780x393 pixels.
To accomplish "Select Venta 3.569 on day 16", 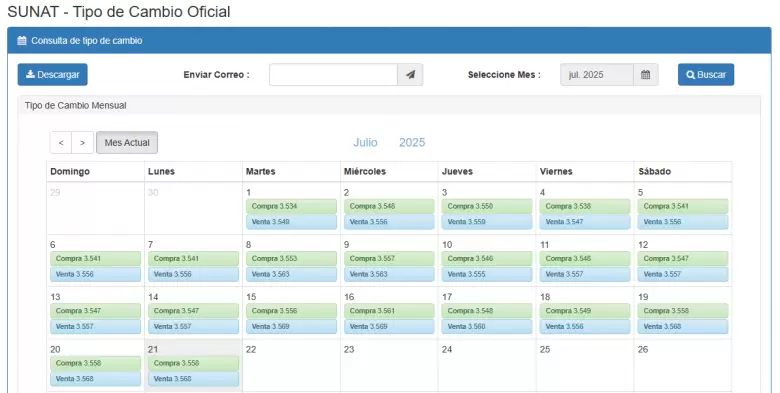I will click(x=390, y=326).
